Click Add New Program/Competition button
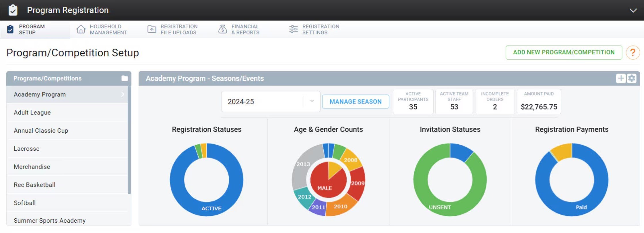Screen dimensions: 644x233 (563, 52)
